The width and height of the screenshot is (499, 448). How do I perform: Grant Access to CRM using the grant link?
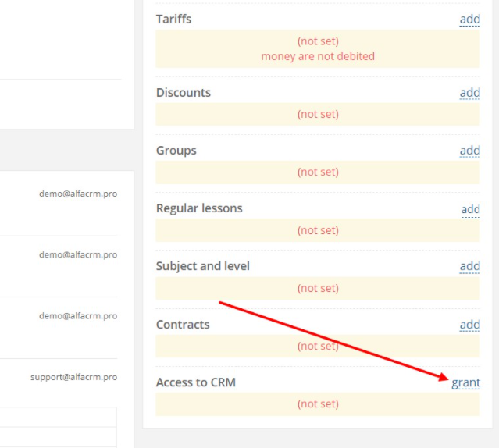click(x=466, y=382)
